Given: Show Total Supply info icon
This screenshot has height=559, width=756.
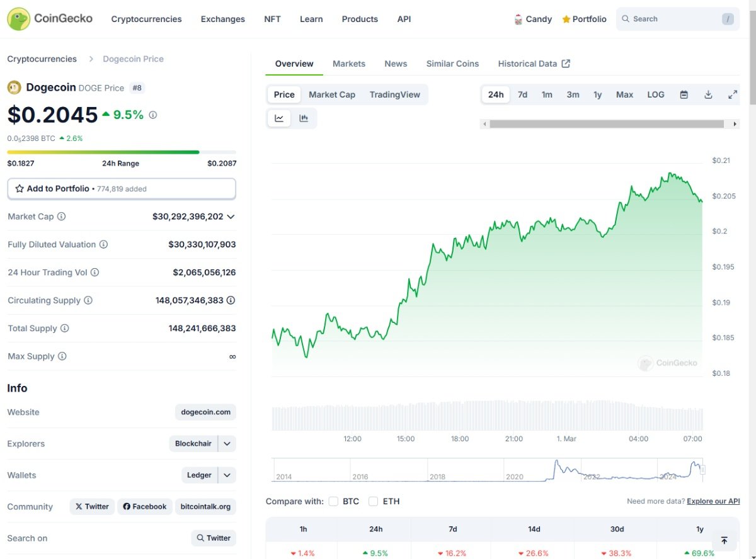Looking at the screenshot, I should (x=65, y=329).
